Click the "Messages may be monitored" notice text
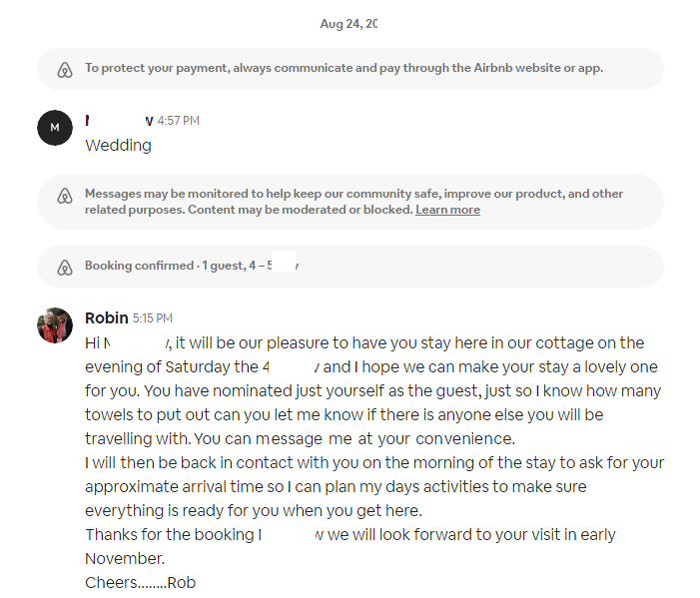Image resolution: width=700 pixels, height=598 pixels. pyautogui.click(x=353, y=194)
